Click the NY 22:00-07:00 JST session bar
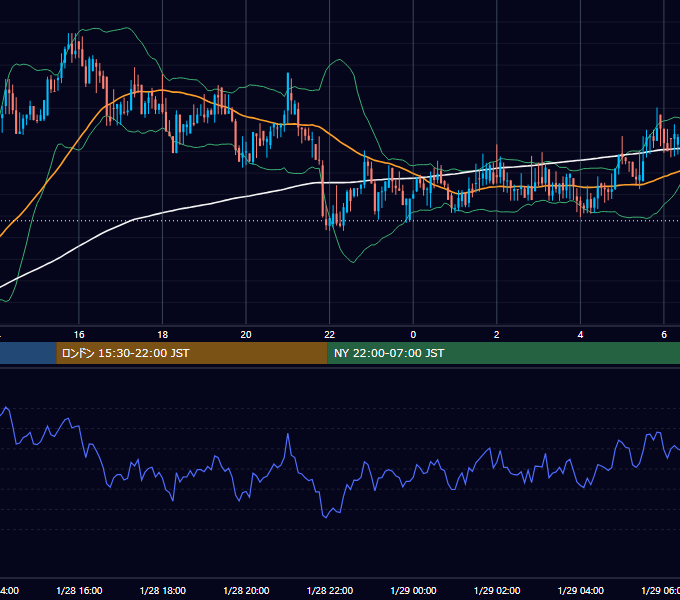Image resolution: width=680 pixels, height=600 pixels. pyautogui.click(x=503, y=353)
